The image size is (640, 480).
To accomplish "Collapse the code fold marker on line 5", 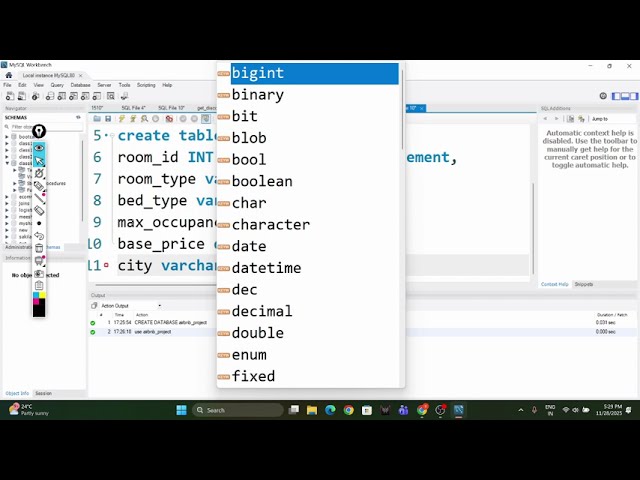I will 112,136.
